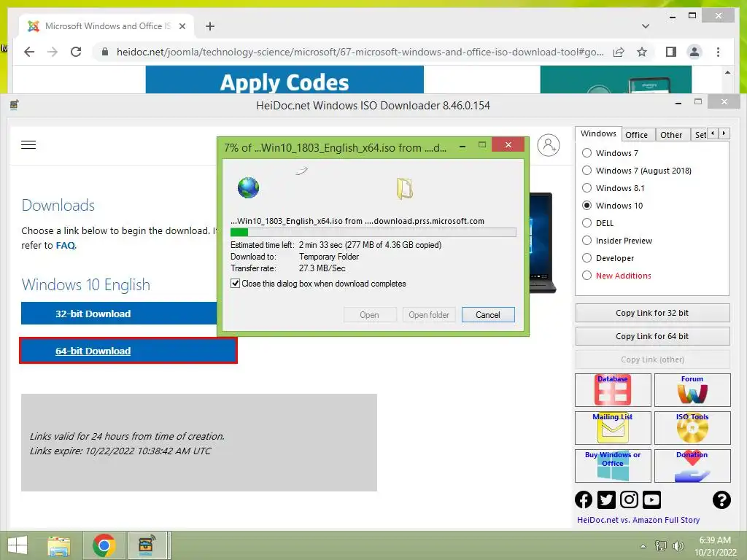Open the hamburger menu in the downloader

pyautogui.click(x=28, y=145)
